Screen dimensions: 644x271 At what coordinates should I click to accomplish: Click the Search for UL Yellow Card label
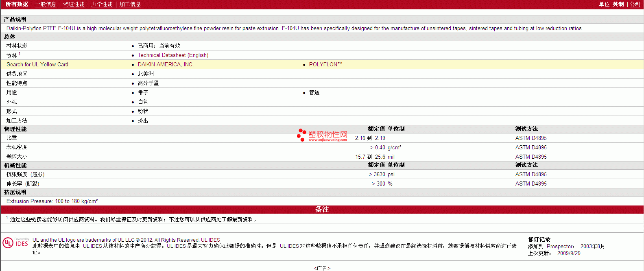tap(37, 64)
